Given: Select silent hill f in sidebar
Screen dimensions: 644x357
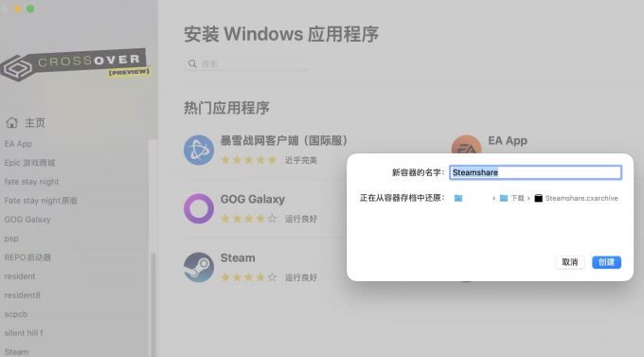Looking at the screenshot, I should pyautogui.click(x=24, y=332).
